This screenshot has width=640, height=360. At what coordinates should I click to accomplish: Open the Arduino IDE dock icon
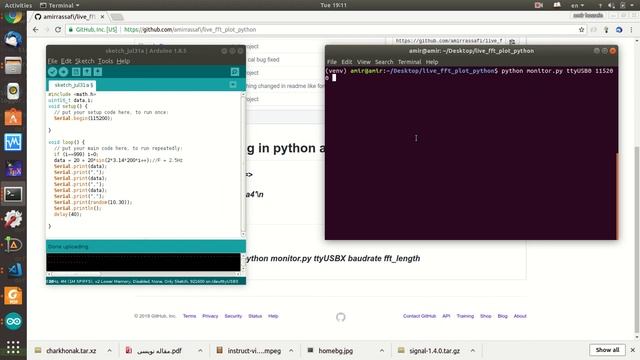[13, 321]
